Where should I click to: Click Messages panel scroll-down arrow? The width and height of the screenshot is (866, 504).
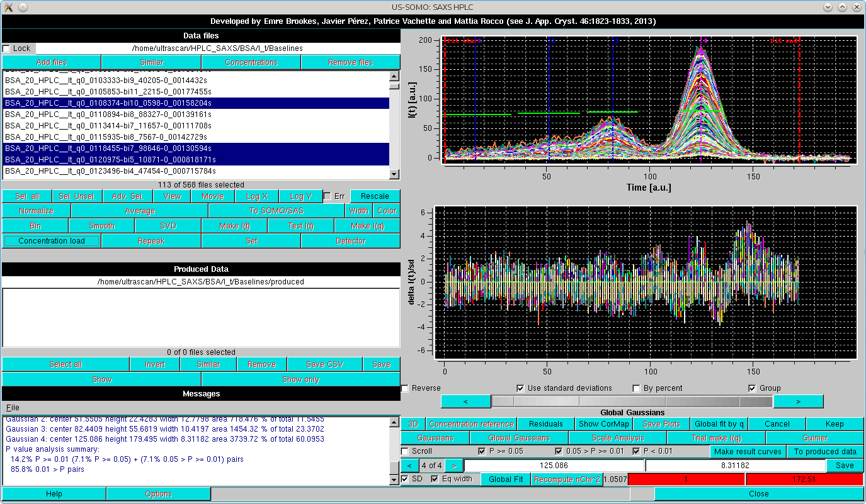pos(395,480)
